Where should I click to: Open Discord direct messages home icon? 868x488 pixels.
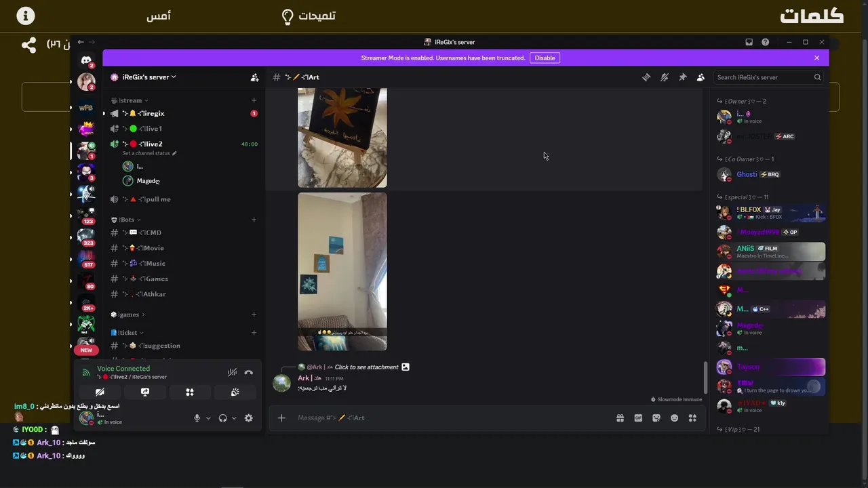pyautogui.click(x=86, y=60)
